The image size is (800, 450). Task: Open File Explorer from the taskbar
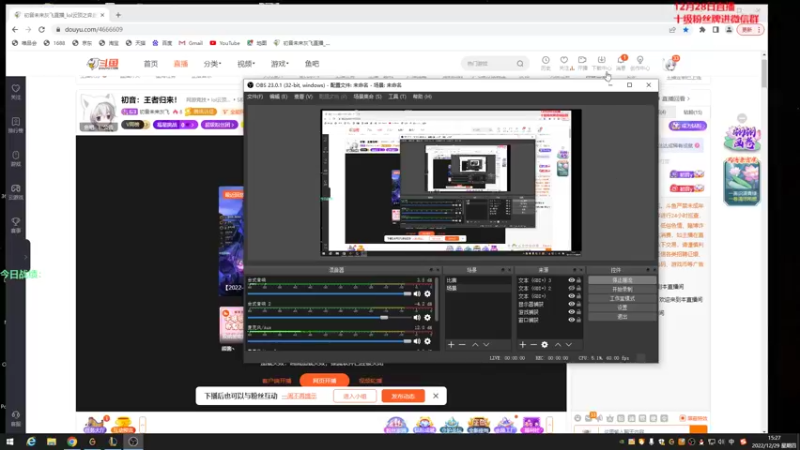pos(52,442)
